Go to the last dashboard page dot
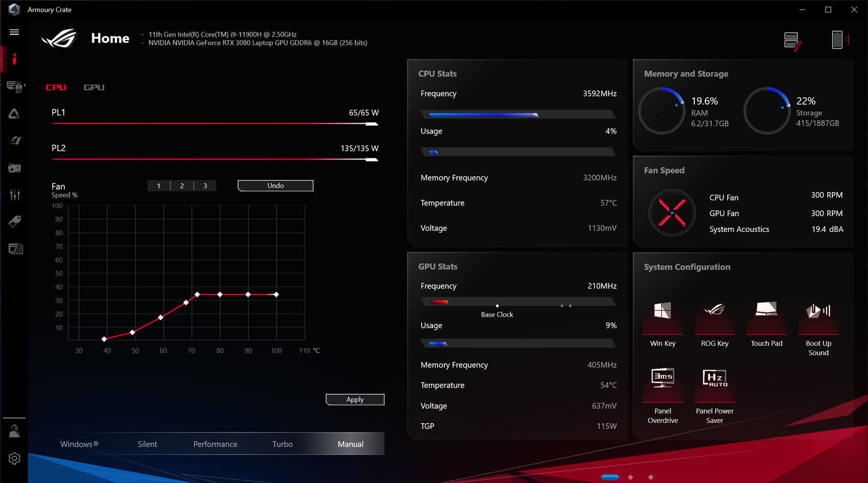This screenshot has height=483, width=868. coord(651,477)
